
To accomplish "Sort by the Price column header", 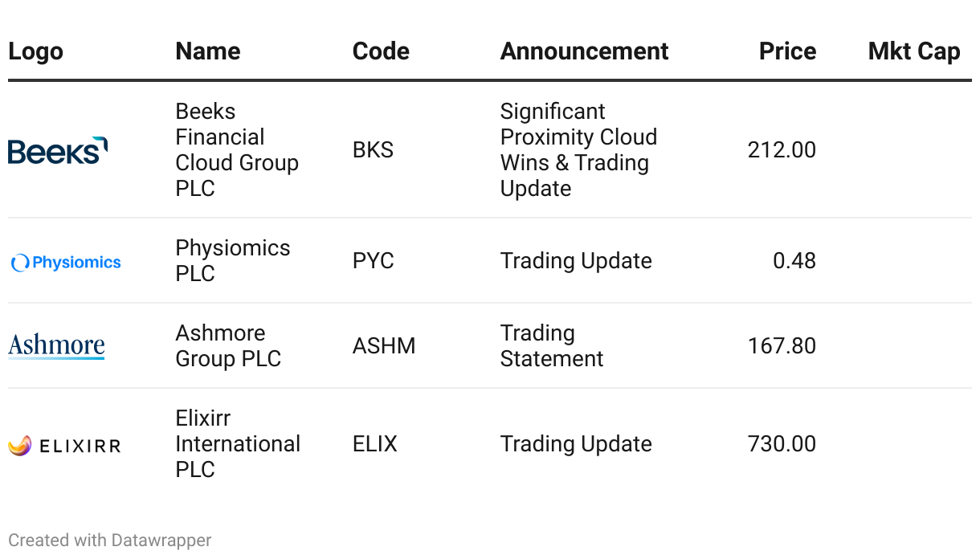I will tap(787, 51).
